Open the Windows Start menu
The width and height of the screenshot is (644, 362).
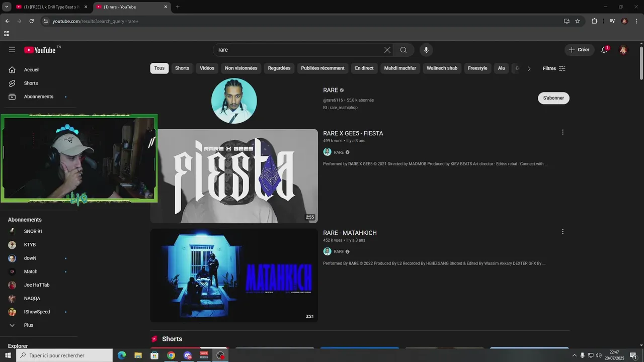click(8, 355)
